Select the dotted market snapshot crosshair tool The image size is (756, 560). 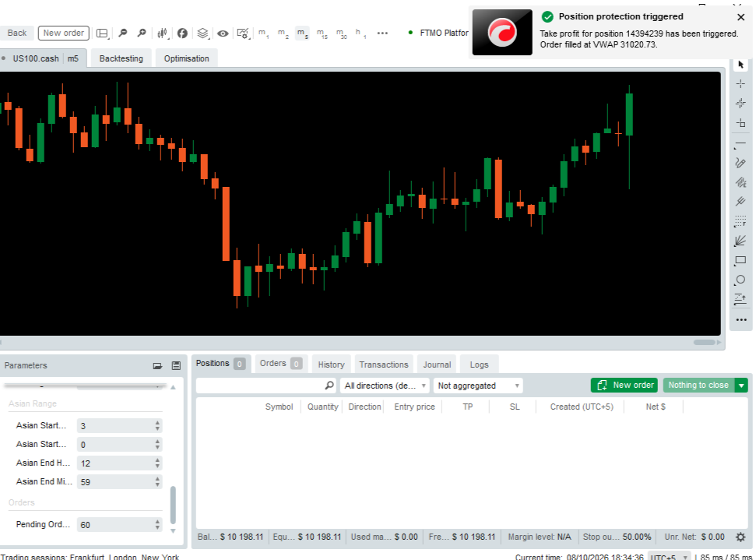coord(741,104)
